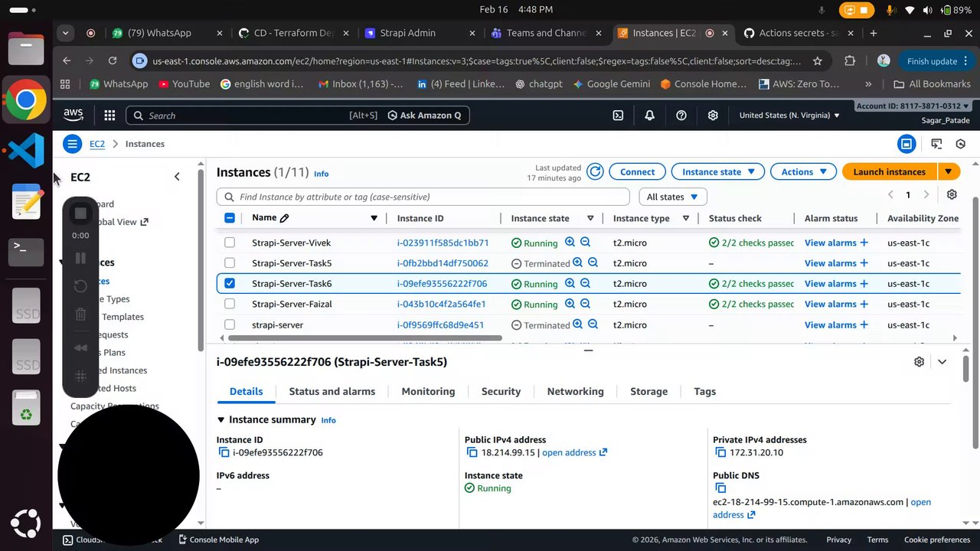Reload the browser page
The width and height of the screenshot is (980, 551).
click(x=113, y=61)
